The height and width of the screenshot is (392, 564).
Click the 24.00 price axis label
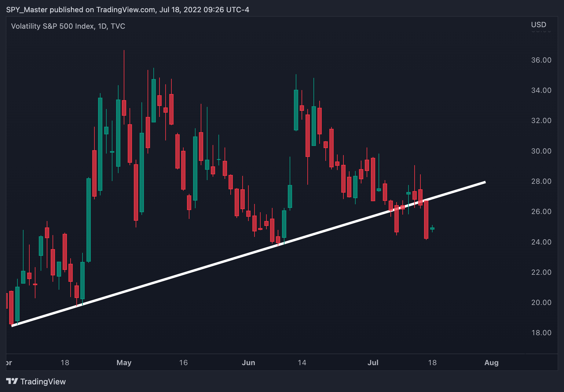tap(541, 242)
